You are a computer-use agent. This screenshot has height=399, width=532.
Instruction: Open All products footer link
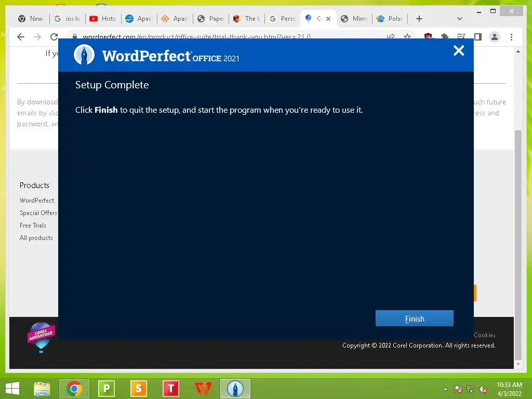[x=36, y=238]
